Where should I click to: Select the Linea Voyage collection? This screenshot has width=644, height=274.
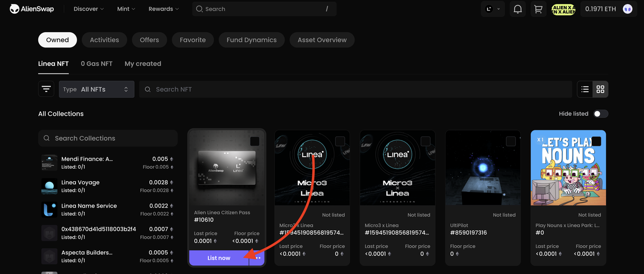[108, 186]
